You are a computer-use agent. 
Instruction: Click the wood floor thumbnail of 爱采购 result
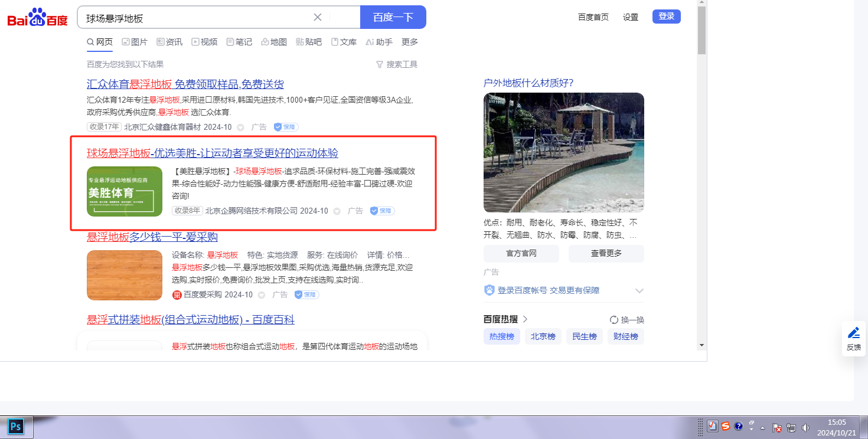[x=125, y=275]
